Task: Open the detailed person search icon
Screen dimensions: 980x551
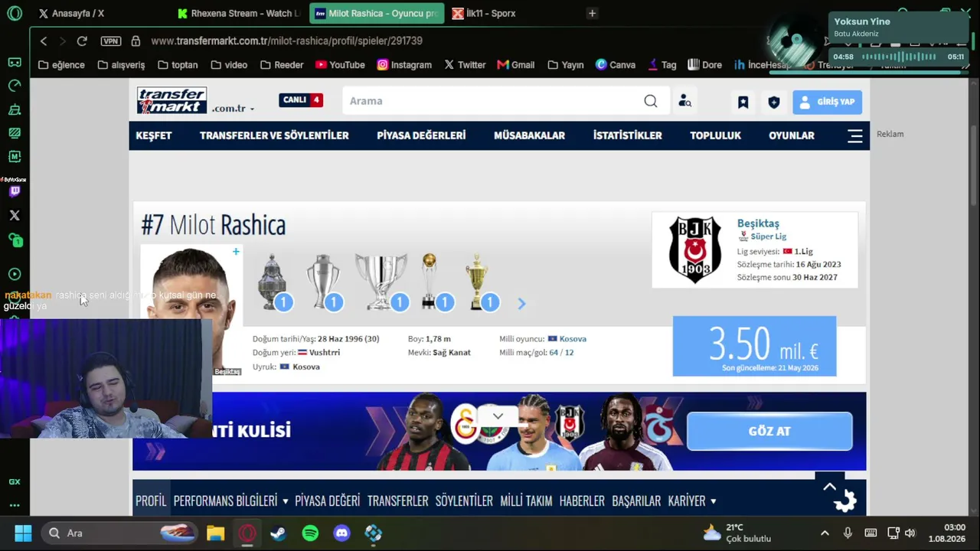Action: point(685,101)
